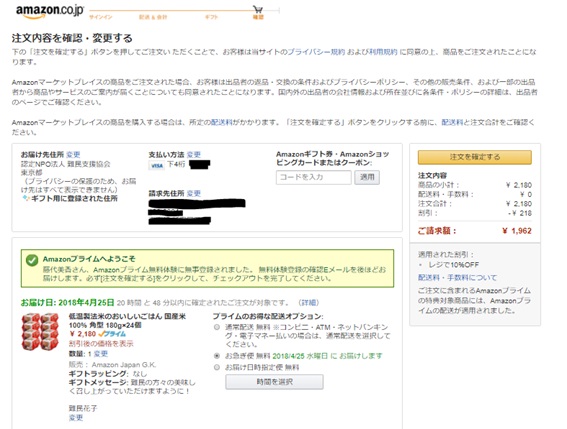Click the Amazonプライムへようこそ heading
Image resolution: width=567 pixels, height=429 pixels.
pyautogui.click(x=89, y=259)
